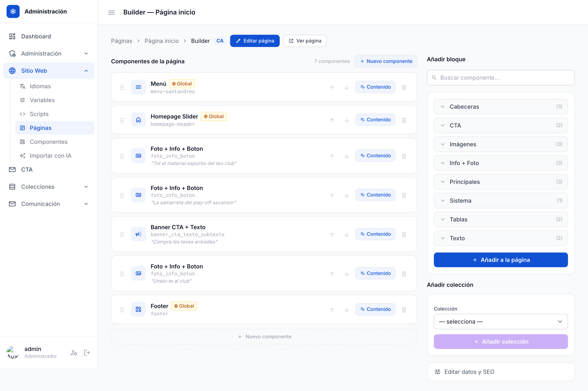Open Componentes sidebar item
588x391 pixels.
click(55, 142)
